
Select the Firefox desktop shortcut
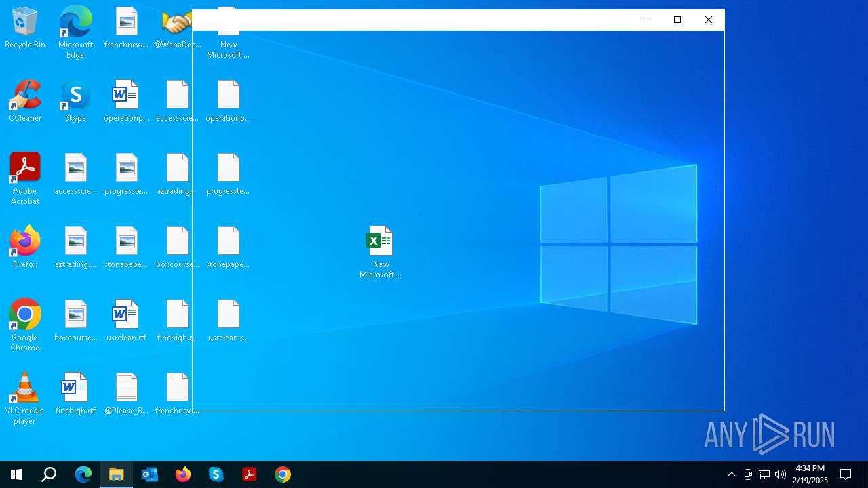pos(25,247)
